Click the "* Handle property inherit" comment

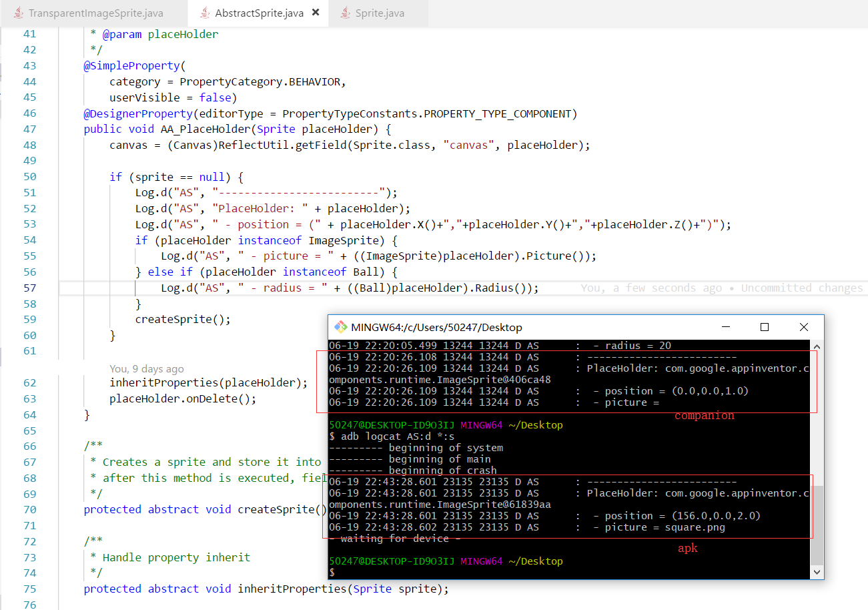(170, 557)
